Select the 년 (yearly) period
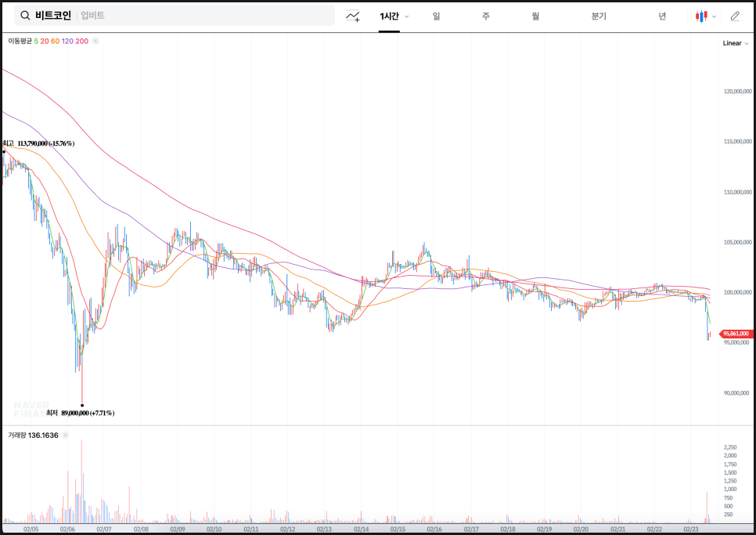This screenshot has width=756, height=535. click(662, 16)
